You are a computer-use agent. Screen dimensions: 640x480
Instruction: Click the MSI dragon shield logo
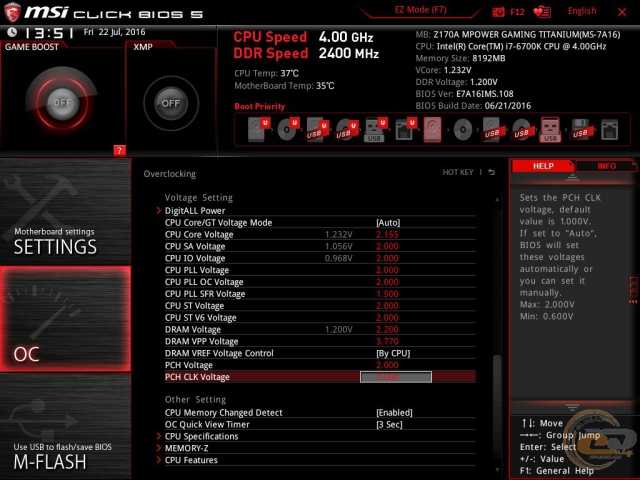(x=12, y=12)
